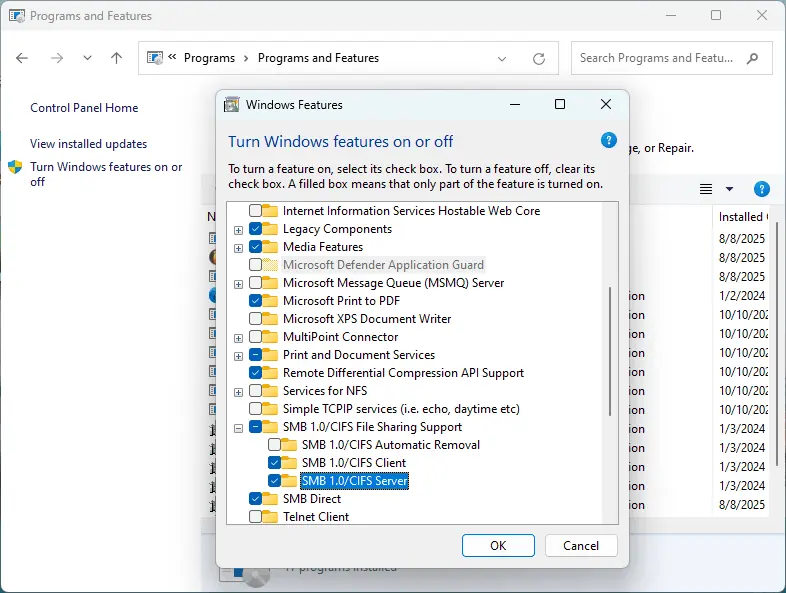Click the previous locations double chevron
Viewport: 786px width, 593px height.
172,57
